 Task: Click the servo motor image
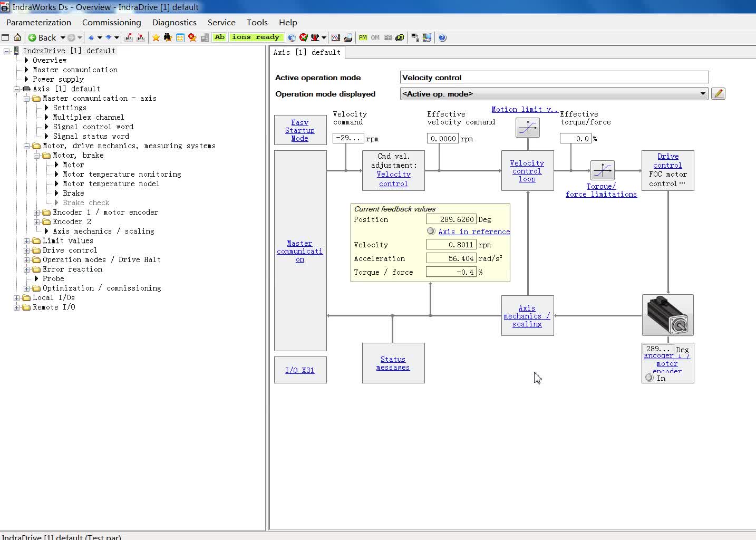(668, 315)
